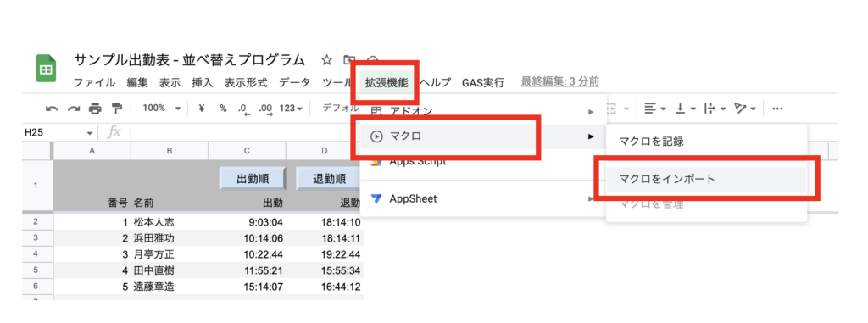Click the 最終編集: 3 分前 link
The width and height of the screenshot is (868, 323).
pos(559,82)
